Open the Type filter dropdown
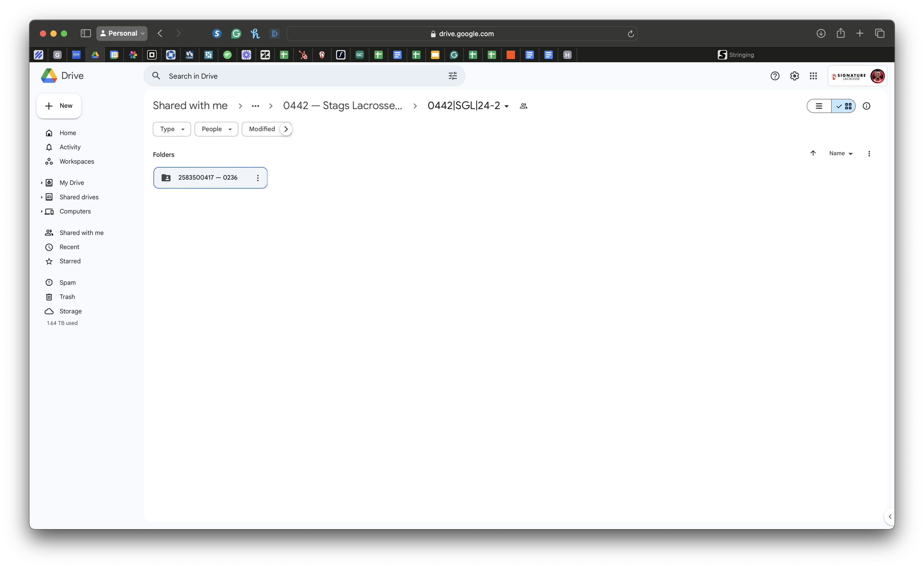924x568 pixels. point(172,129)
